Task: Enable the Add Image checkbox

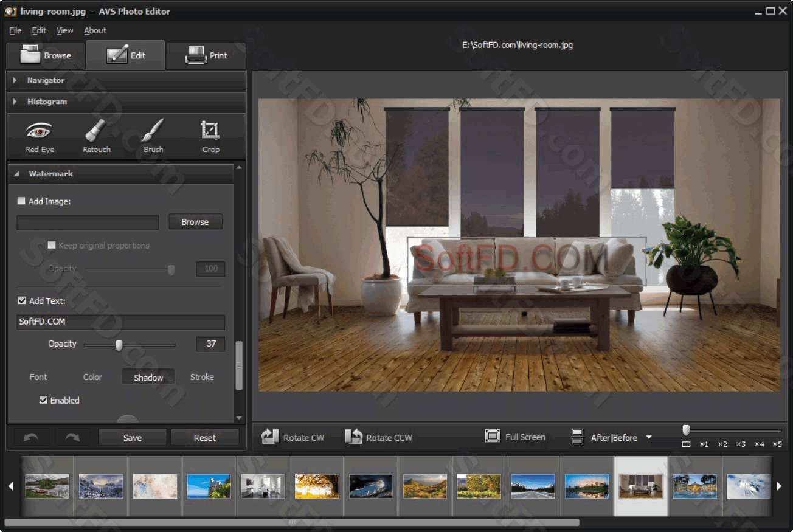Action: [x=22, y=201]
